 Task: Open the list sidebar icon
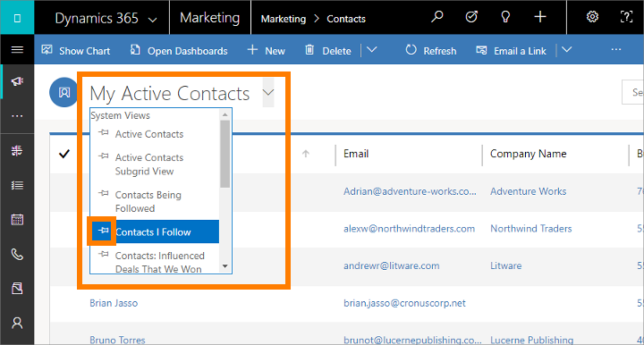(x=17, y=185)
